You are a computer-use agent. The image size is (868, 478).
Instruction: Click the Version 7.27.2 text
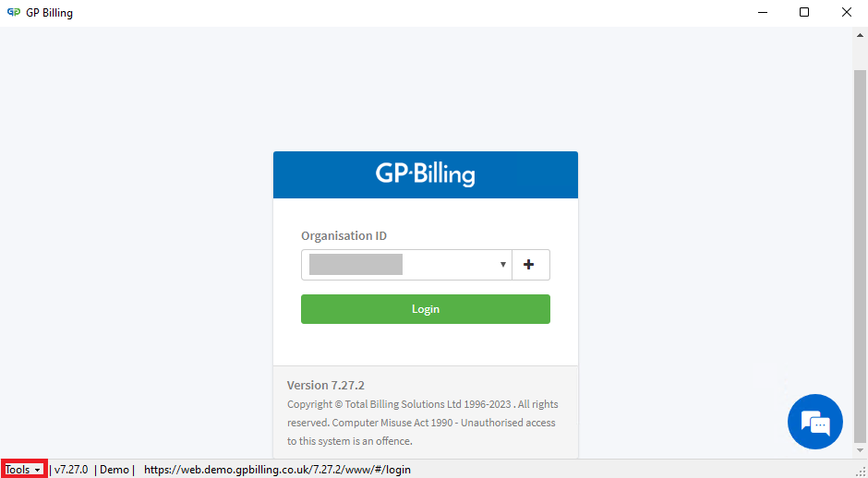coord(325,385)
